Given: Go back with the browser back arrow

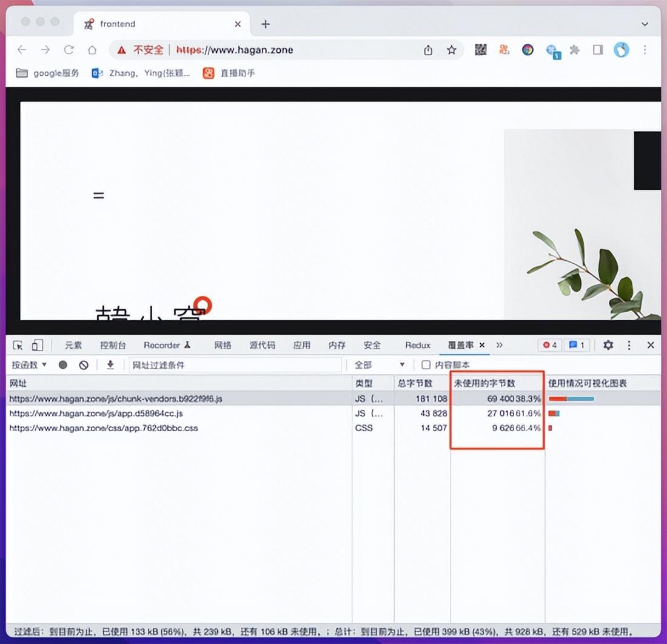Looking at the screenshot, I should (x=22, y=50).
